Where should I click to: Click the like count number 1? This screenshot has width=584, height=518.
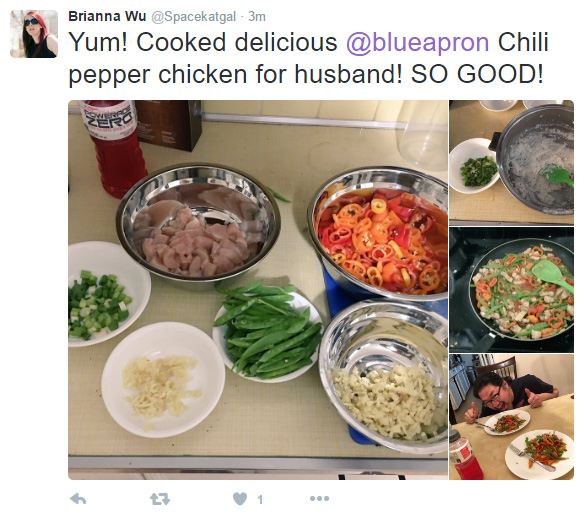260,499
